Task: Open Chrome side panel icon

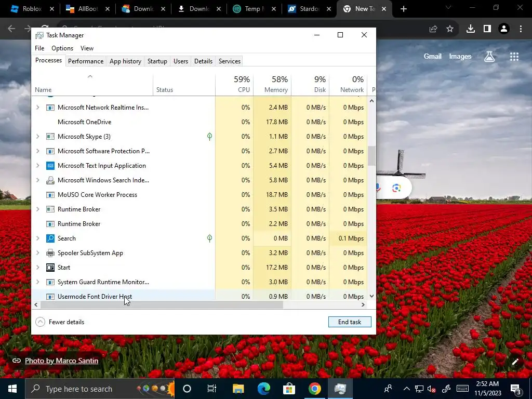Action: (x=487, y=29)
